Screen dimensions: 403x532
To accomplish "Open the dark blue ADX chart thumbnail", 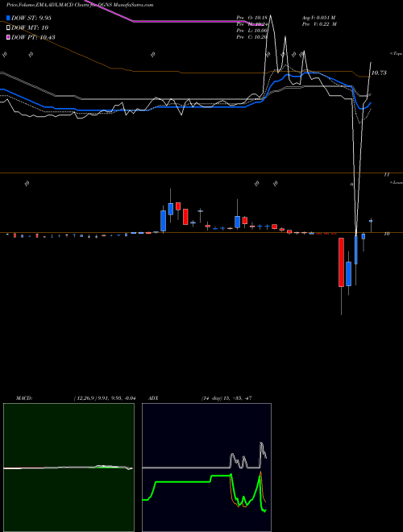I will click(x=206, y=468).
